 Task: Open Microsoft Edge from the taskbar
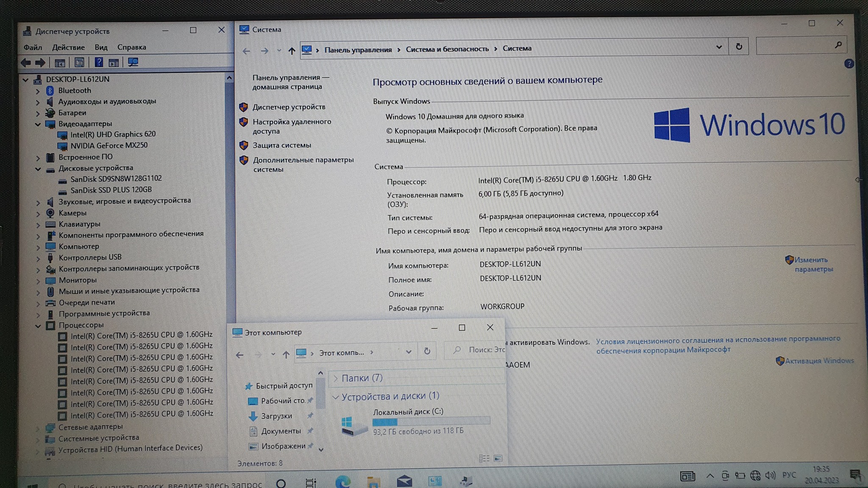[x=342, y=482]
